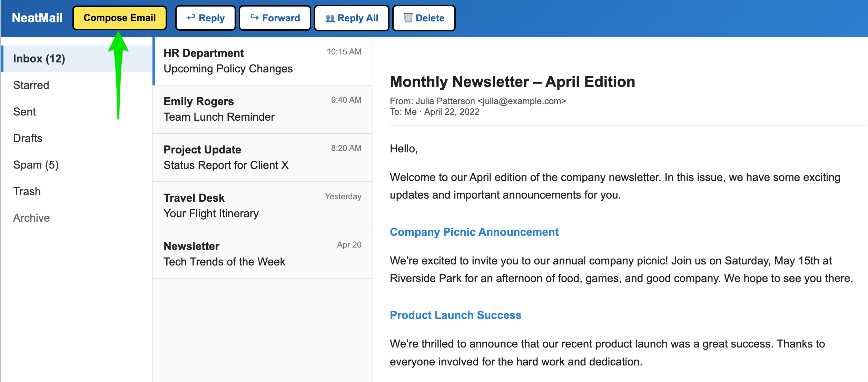Open the Sent folder
Image resolution: width=868 pixels, height=382 pixels.
24,112
